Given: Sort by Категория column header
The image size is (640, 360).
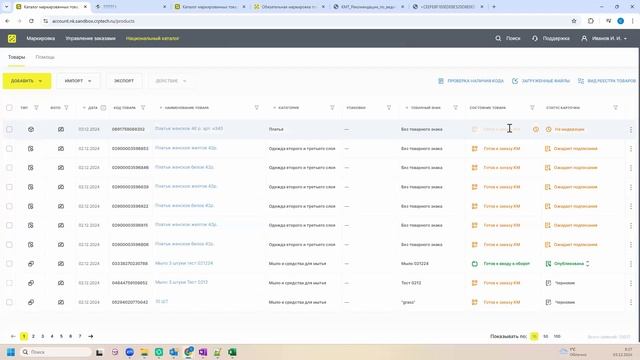Looking at the screenshot, I should point(286,108).
